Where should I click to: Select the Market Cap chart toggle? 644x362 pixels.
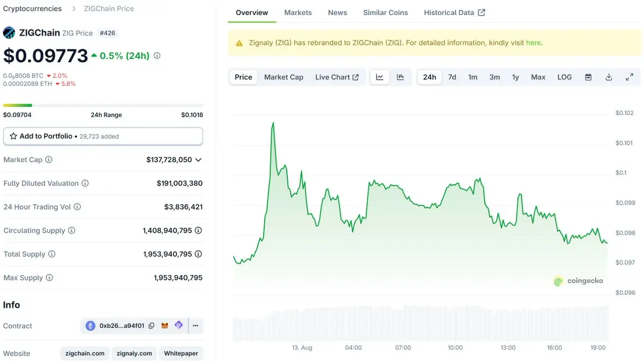pyautogui.click(x=284, y=77)
